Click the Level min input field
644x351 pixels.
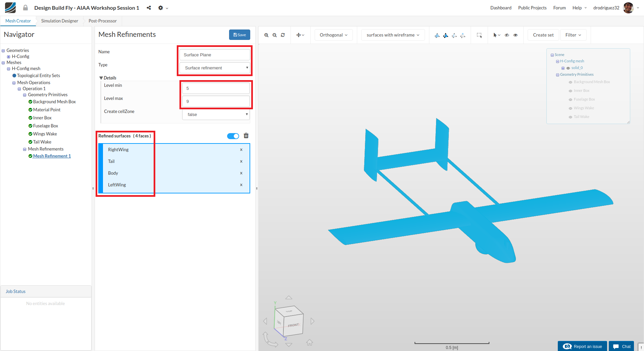pyautogui.click(x=216, y=88)
